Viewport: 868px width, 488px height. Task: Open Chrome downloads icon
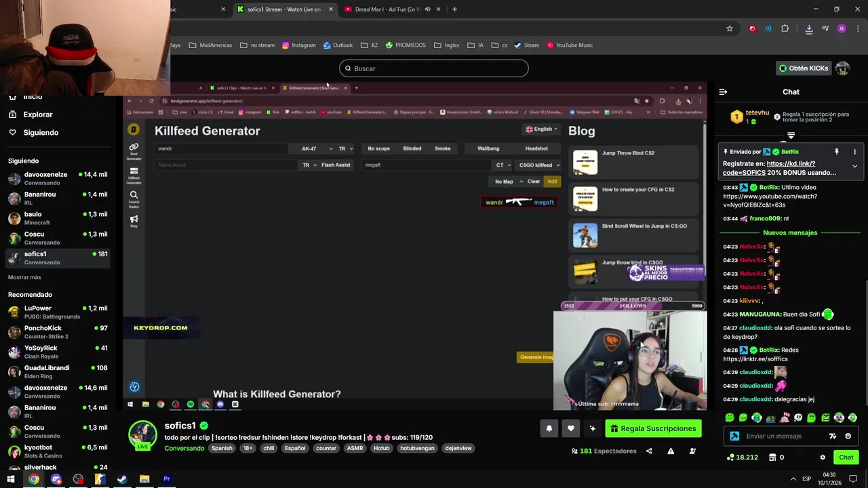click(x=809, y=28)
